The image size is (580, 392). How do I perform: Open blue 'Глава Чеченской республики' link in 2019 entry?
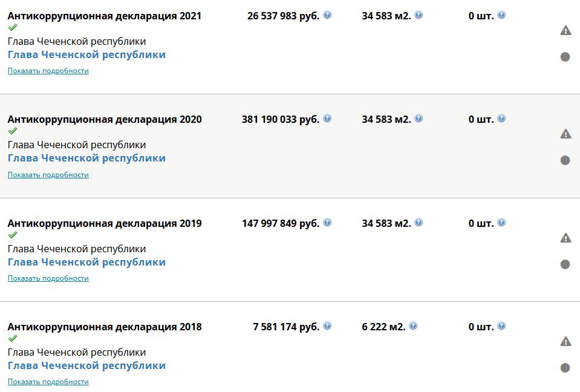pyautogui.click(x=86, y=262)
